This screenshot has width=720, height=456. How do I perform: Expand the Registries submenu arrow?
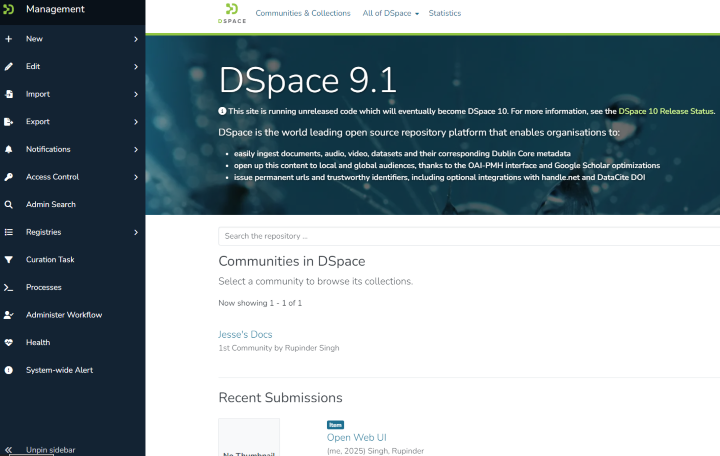(135, 232)
